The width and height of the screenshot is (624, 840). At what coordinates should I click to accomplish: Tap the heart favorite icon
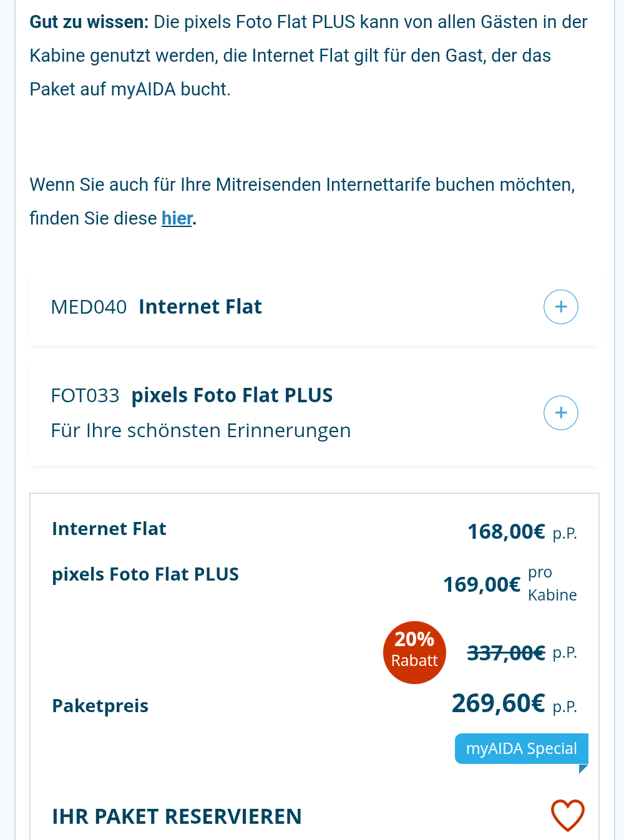(x=567, y=815)
